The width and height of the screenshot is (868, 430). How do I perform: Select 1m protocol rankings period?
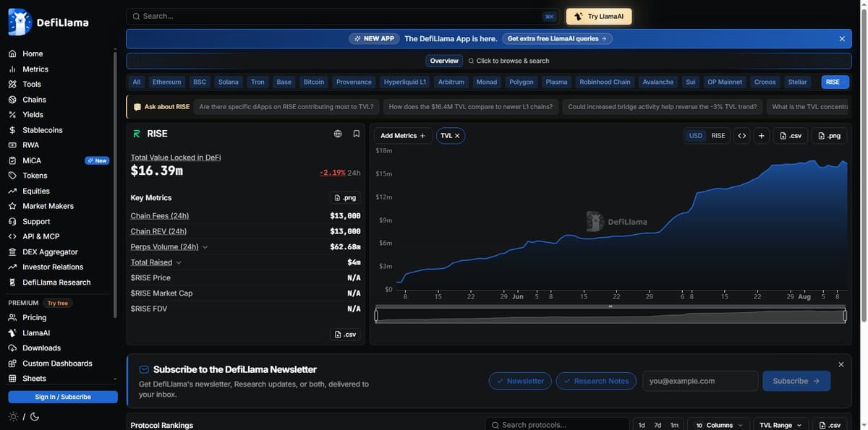[x=674, y=425]
